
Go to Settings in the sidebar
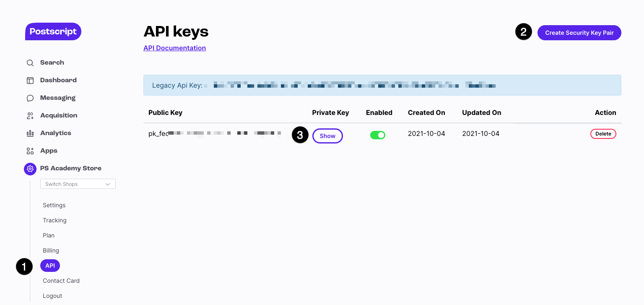54,205
